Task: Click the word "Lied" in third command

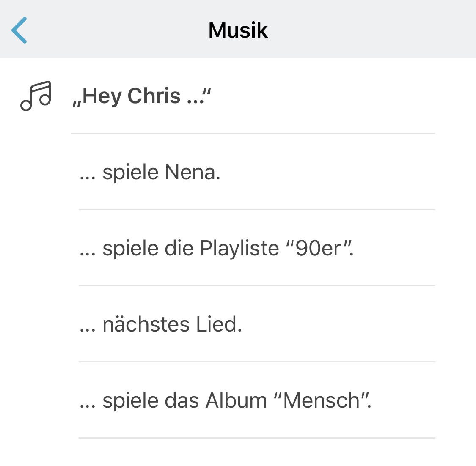Action: (x=219, y=324)
